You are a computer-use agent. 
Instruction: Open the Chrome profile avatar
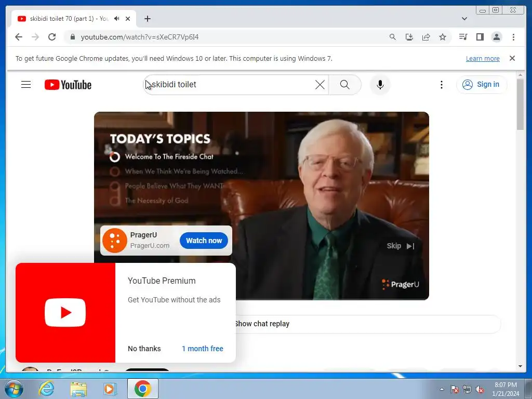(x=496, y=37)
